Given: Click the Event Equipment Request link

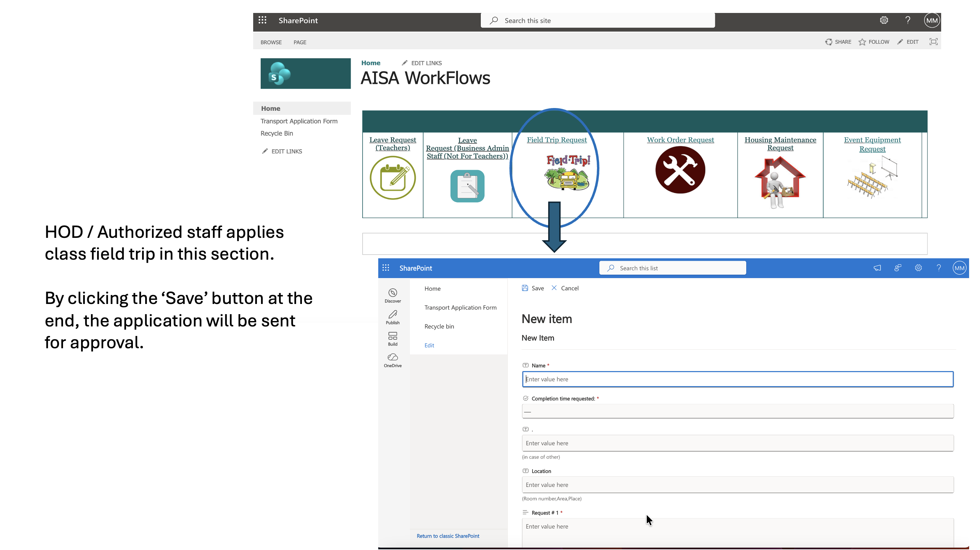Looking at the screenshot, I should point(872,144).
